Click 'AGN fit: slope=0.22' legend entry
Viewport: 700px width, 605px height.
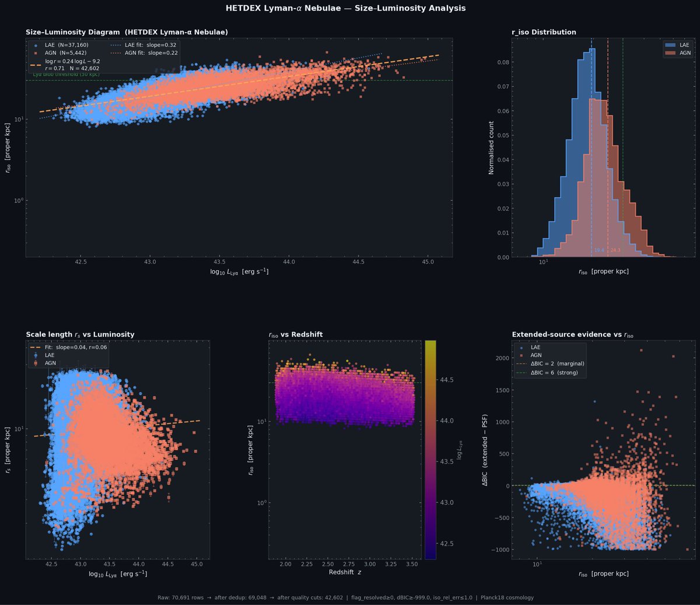point(143,53)
